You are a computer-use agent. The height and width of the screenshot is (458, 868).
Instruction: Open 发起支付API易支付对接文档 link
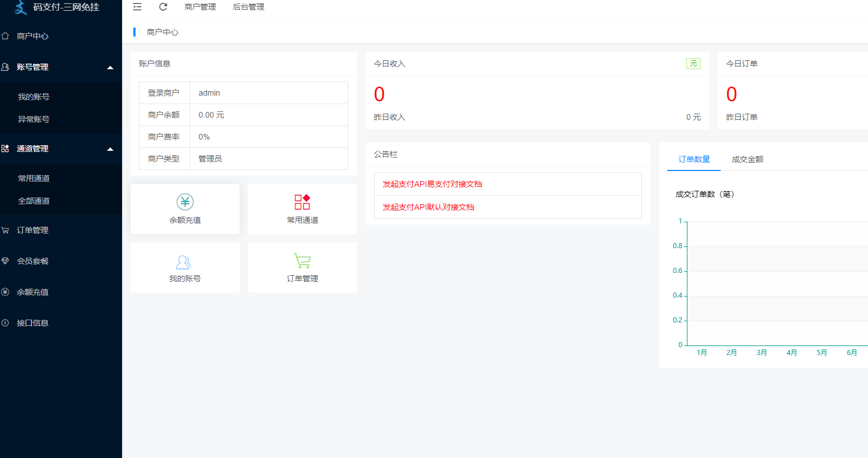(432, 184)
